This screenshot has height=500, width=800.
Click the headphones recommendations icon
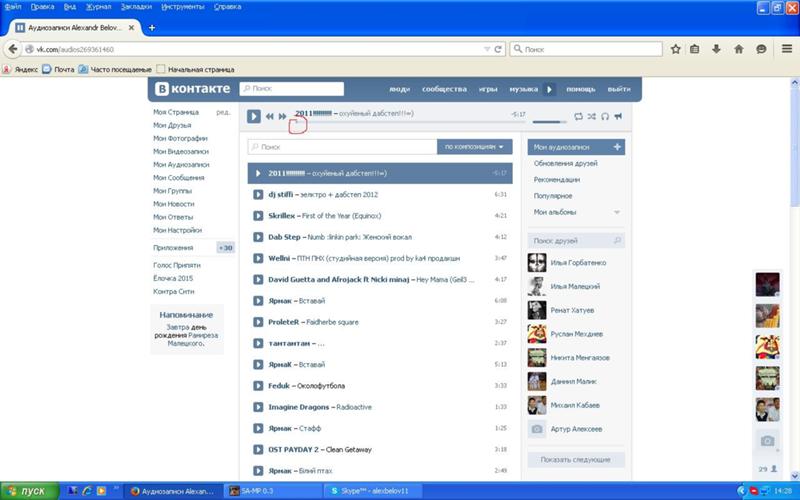coord(604,116)
